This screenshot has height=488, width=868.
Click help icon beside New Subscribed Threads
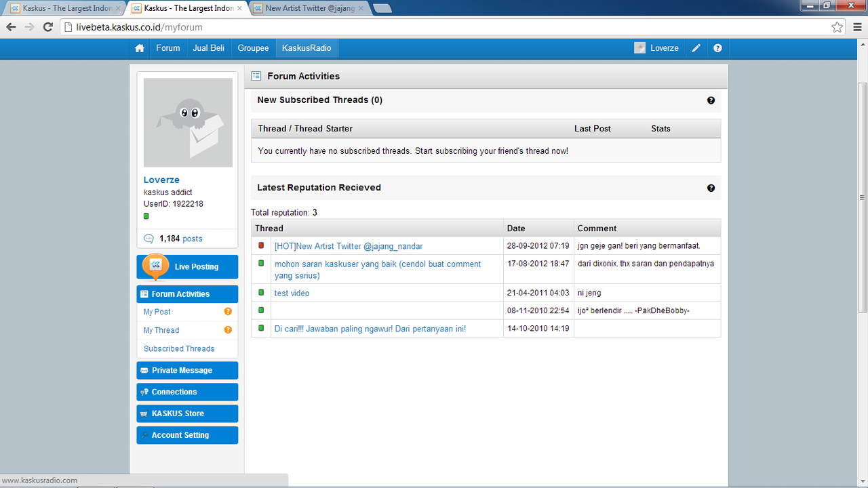pos(711,100)
